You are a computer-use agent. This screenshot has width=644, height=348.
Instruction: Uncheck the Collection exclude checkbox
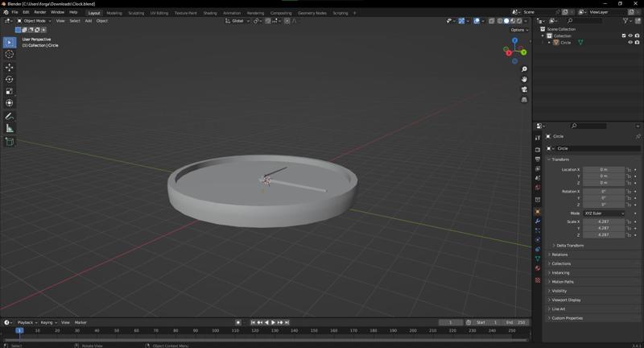[x=624, y=35]
